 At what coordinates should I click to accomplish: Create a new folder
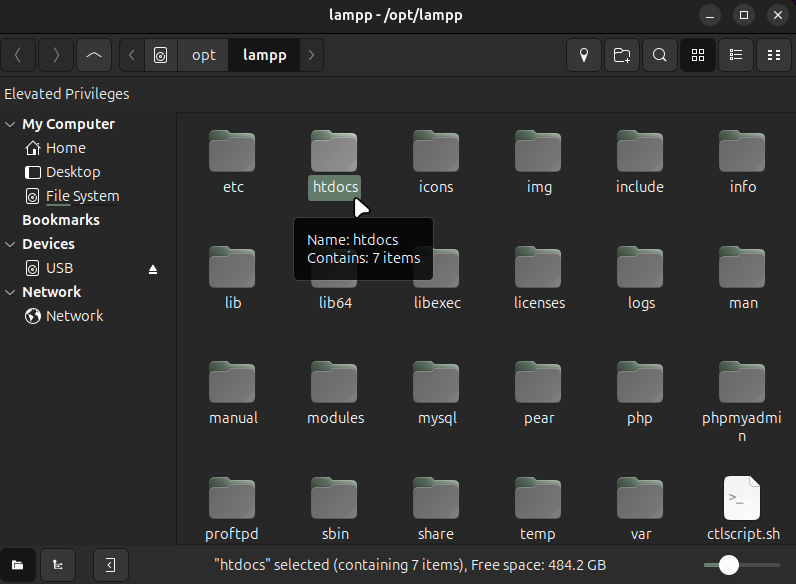tap(622, 55)
